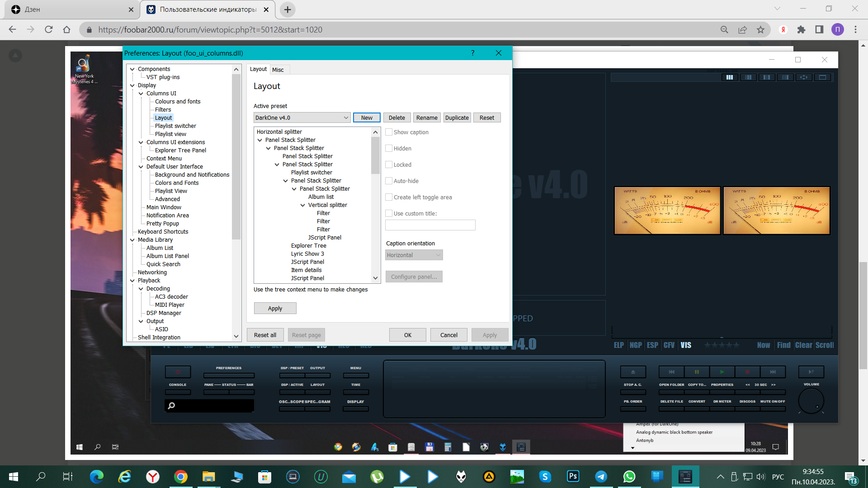Screen dimensions: 868x488
Task: Open the Active preset dropdown DarkOne v4.0
Action: [302, 117]
